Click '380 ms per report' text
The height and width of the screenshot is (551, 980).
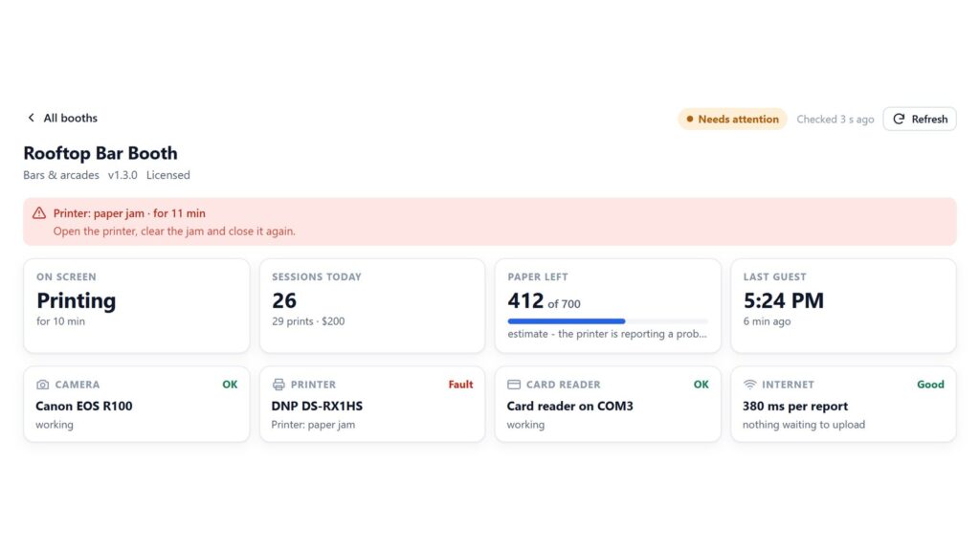795,406
